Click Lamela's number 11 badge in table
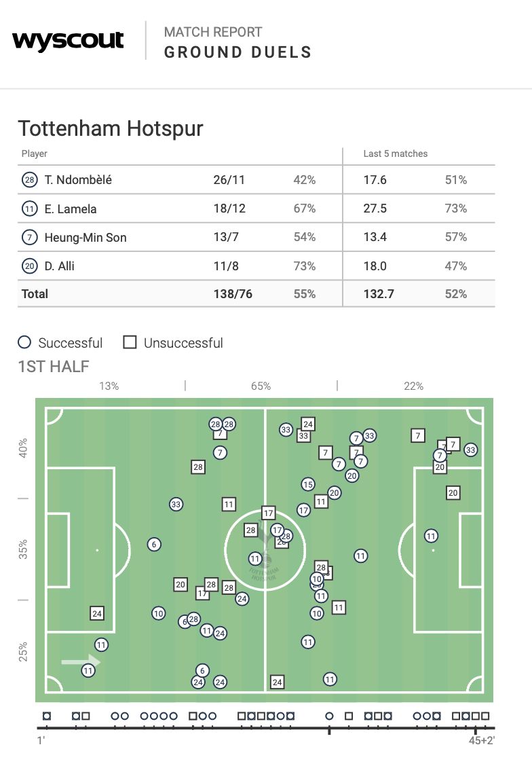 [x=29, y=208]
